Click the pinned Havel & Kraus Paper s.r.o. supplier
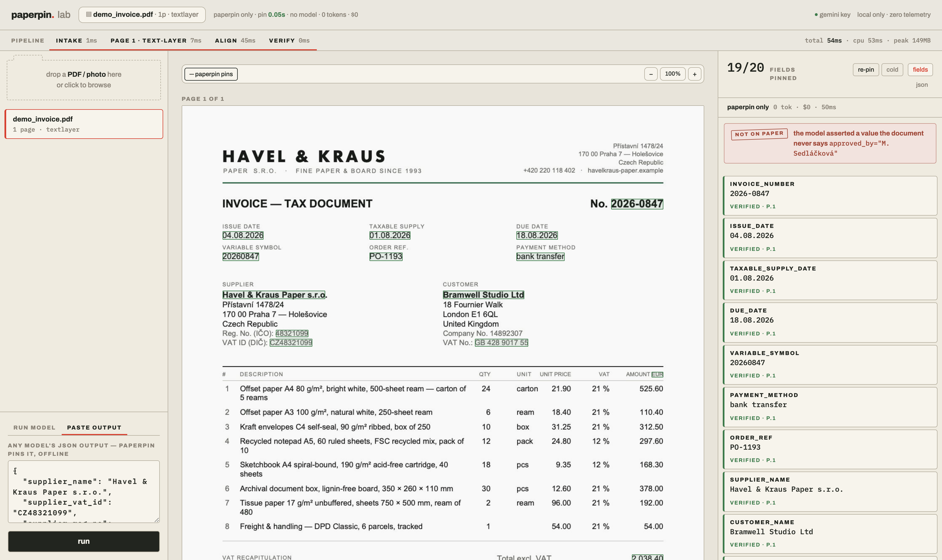942x560 pixels. click(274, 295)
